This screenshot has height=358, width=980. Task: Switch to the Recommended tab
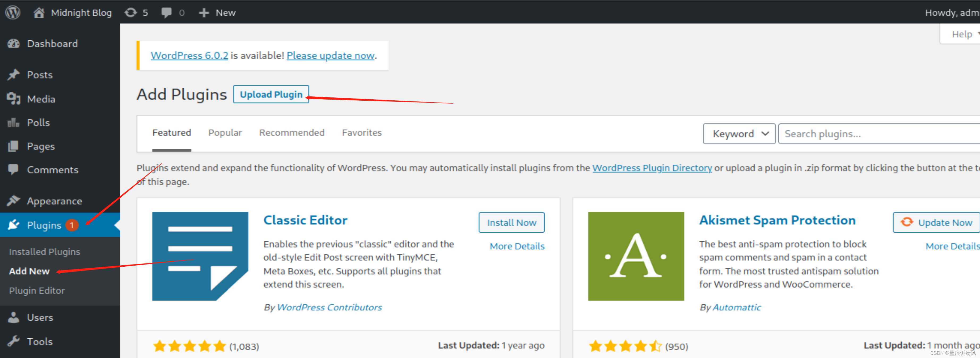(x=292, y=133)
